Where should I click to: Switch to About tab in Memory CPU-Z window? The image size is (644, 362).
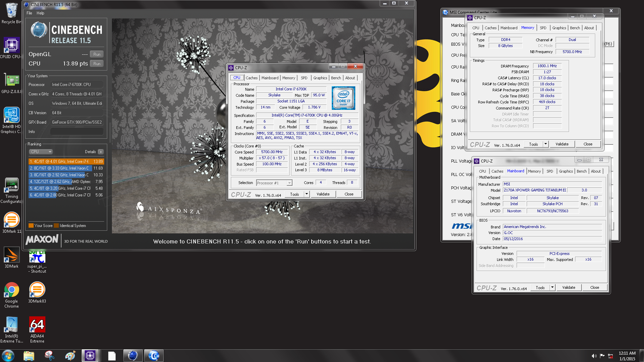coord(589,28)
